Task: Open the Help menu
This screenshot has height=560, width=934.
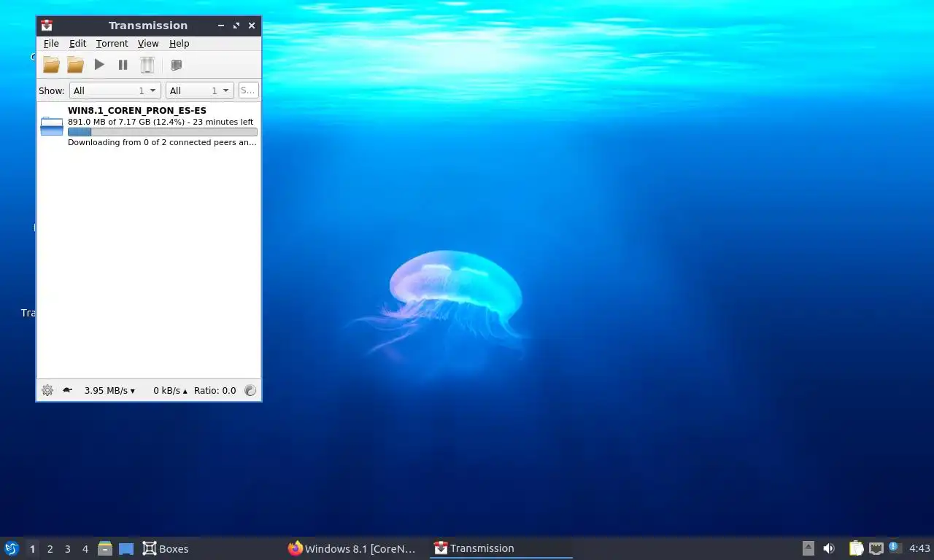Action: tap(179, 44)
